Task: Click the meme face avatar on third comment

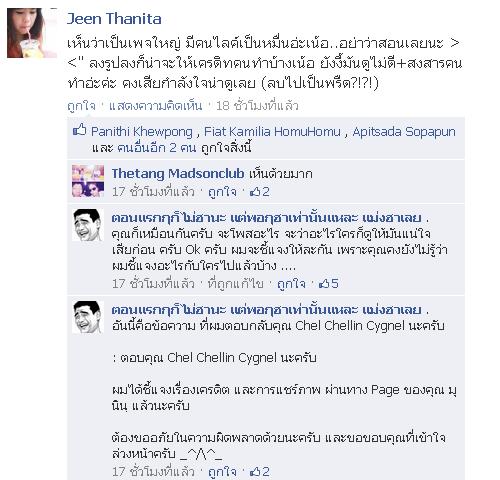Action: tap(88, 317)
